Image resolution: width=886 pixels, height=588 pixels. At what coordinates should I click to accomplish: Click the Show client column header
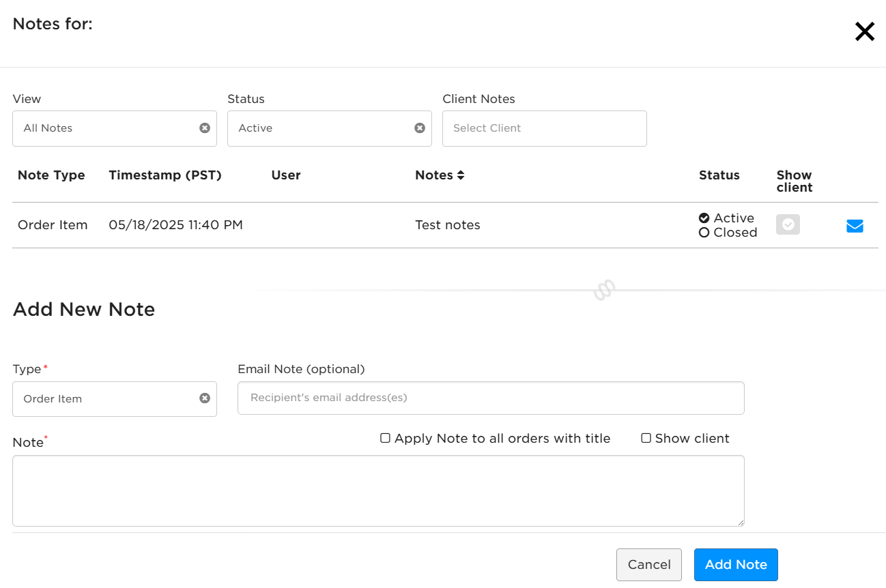click(795, 181)
